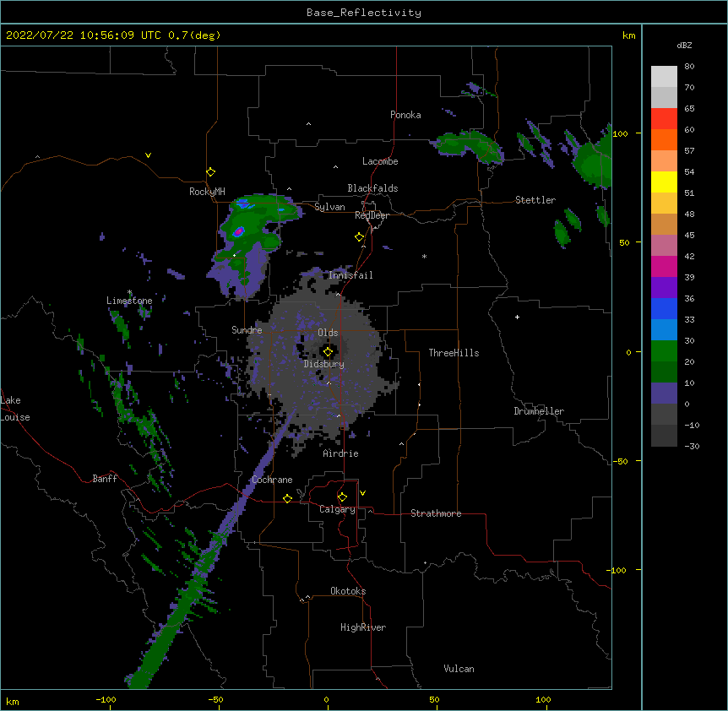The image size is (728, 711).
Task: Click the yellow V marker near Calgary
Action: (x=362, y=493)
